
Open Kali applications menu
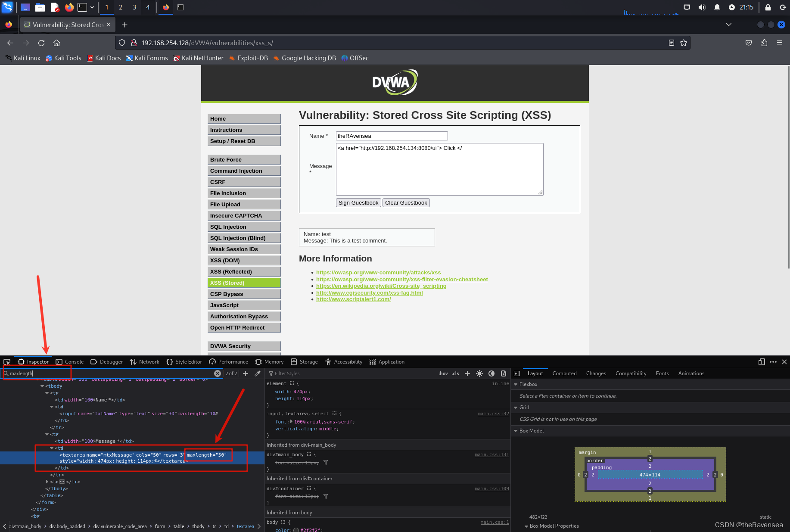click(7, 7)
